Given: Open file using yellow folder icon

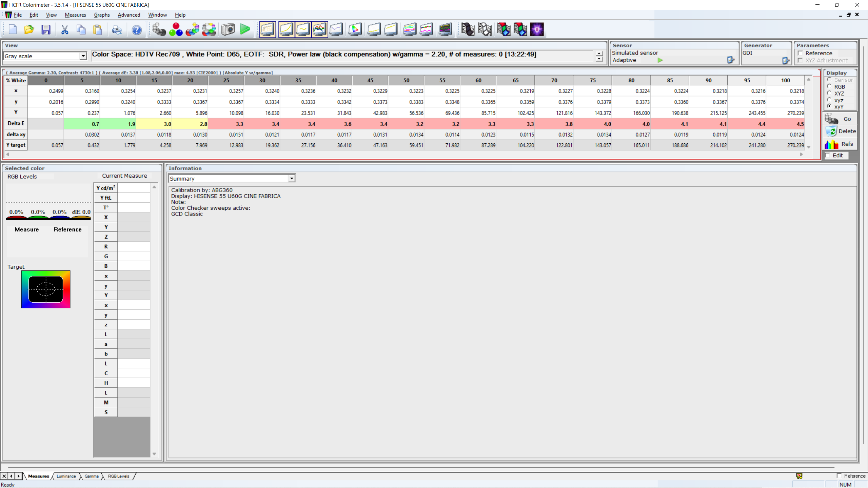Looking at the screenshot, I should (x=29, y=30).
